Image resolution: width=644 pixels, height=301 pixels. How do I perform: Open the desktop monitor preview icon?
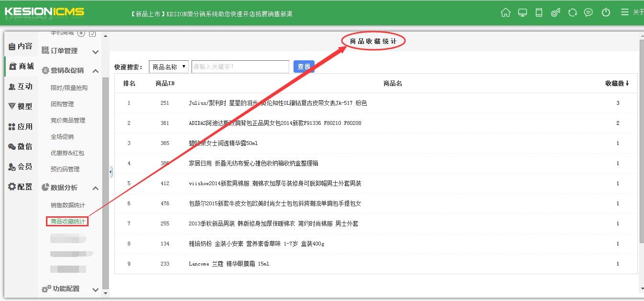522,12
